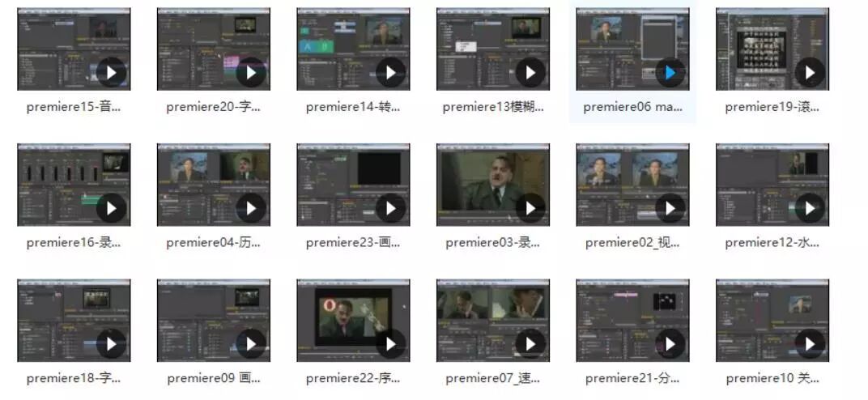Viewport: 868px width, 400px height.
Task: Click the file name 'premiere06 ma...'
Action: (632, 108)
